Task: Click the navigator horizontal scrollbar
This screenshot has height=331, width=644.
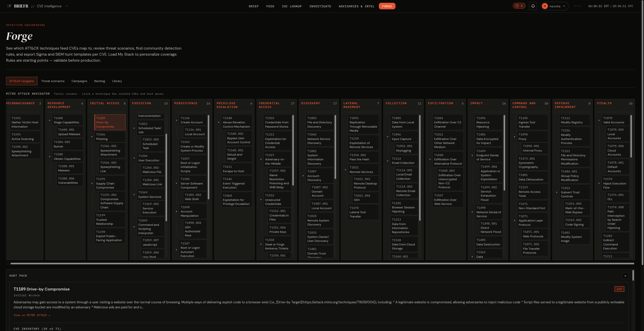Action: tap(322, 264)
